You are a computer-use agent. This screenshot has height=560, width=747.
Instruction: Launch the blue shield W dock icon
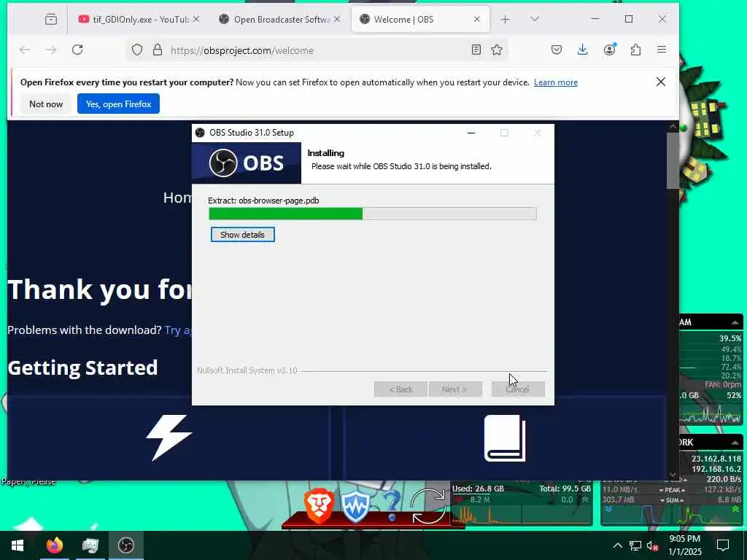[355, 507]
